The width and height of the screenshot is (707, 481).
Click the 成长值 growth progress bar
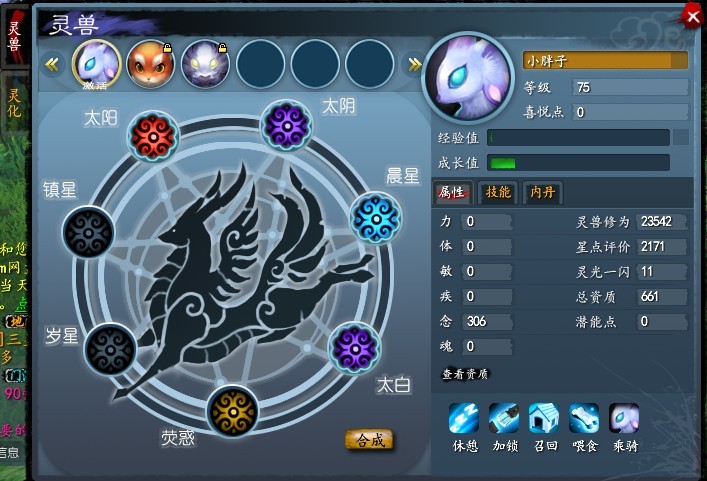pos(578,163)
